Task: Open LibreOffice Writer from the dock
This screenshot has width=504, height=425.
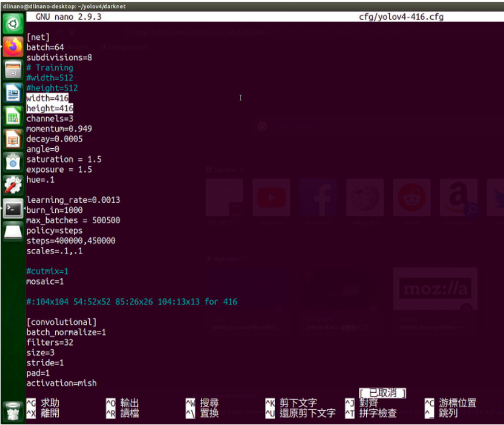Action: [x=13, y=93]
